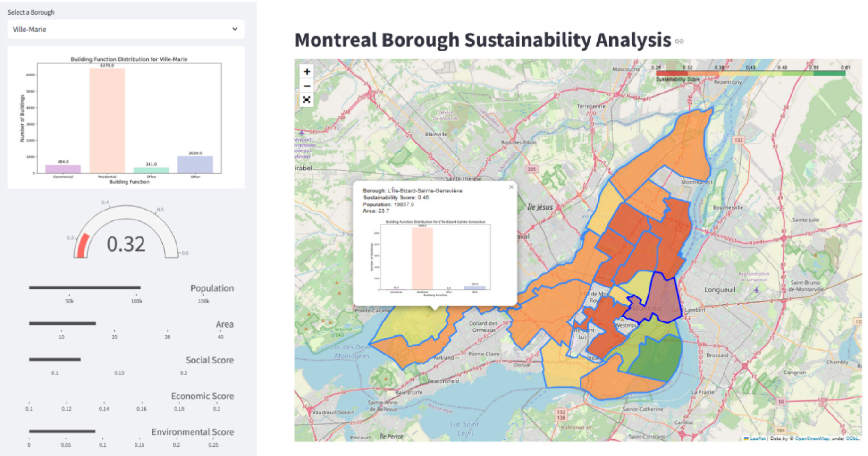868x456 pixels.
Task: Open the OpenStreetMap attribution link
Action: point(811,439)
